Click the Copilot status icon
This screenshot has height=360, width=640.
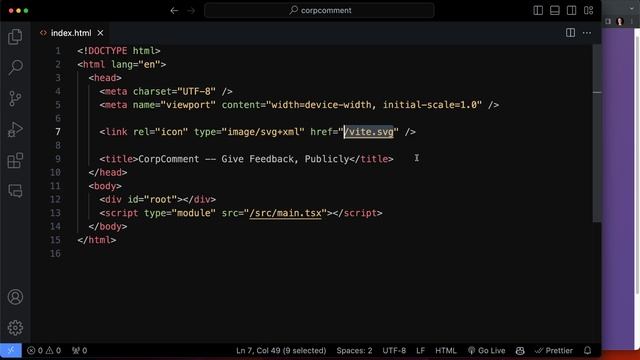click(520, 350)
